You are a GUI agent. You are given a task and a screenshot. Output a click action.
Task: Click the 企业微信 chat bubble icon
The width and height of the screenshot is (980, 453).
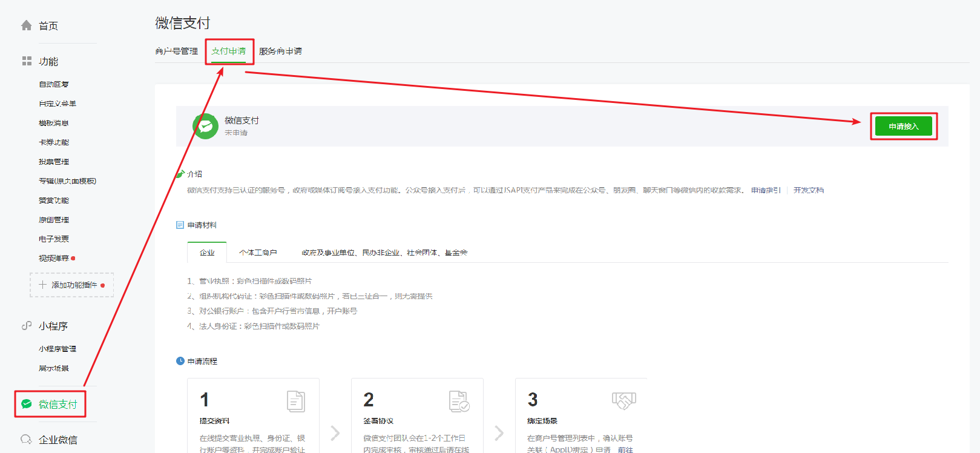pyautogui.click(x=27, y=440)
